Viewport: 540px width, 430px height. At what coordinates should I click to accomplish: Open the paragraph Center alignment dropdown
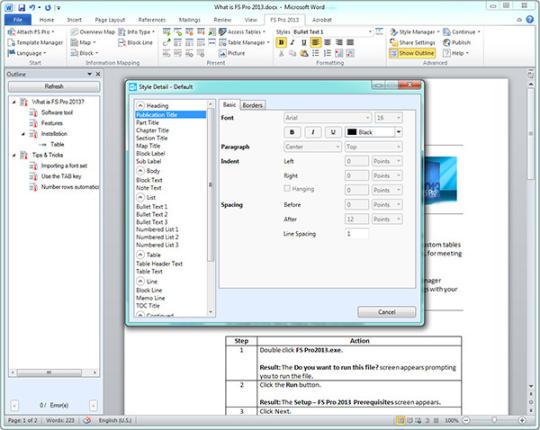[312, 147]
